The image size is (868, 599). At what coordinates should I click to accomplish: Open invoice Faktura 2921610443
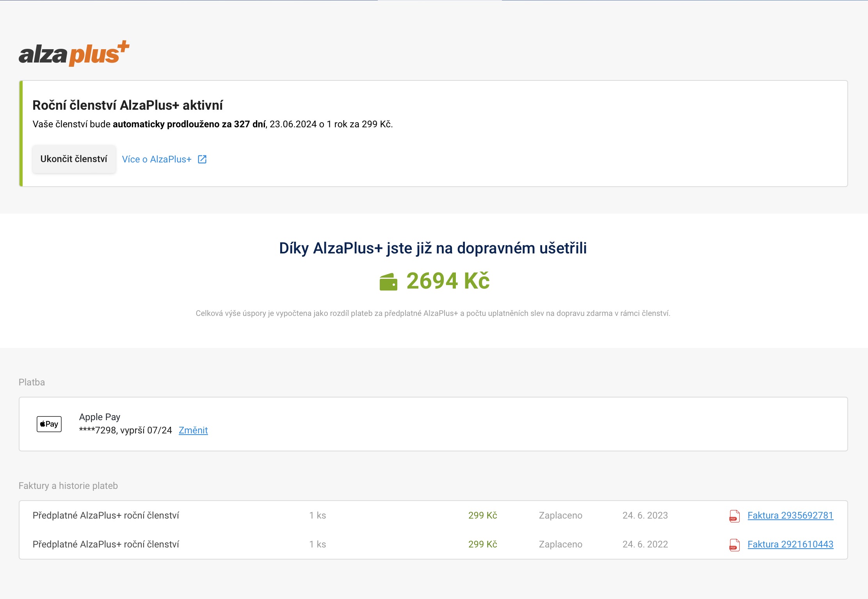pyautogui.click(x=790, y=544)
